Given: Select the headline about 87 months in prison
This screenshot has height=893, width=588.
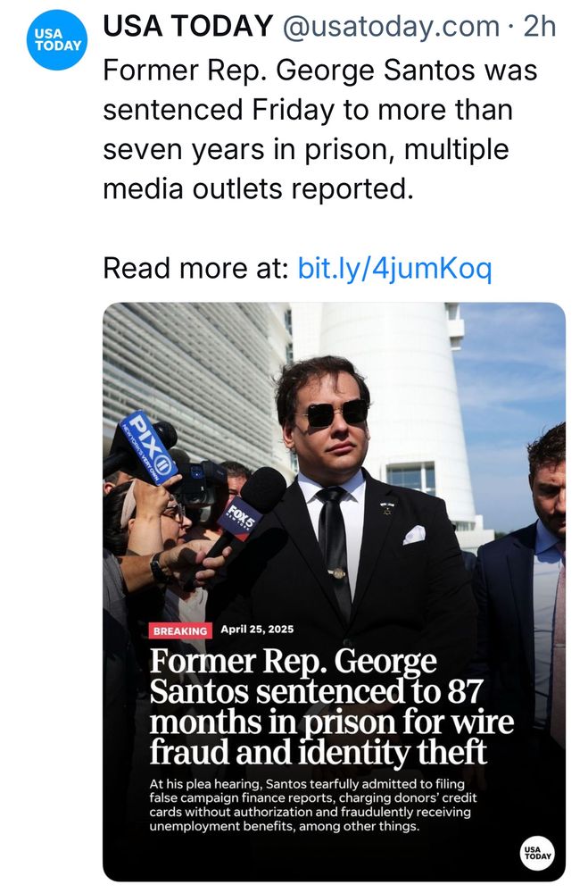Looking at the screenshot, I should 319,706.
